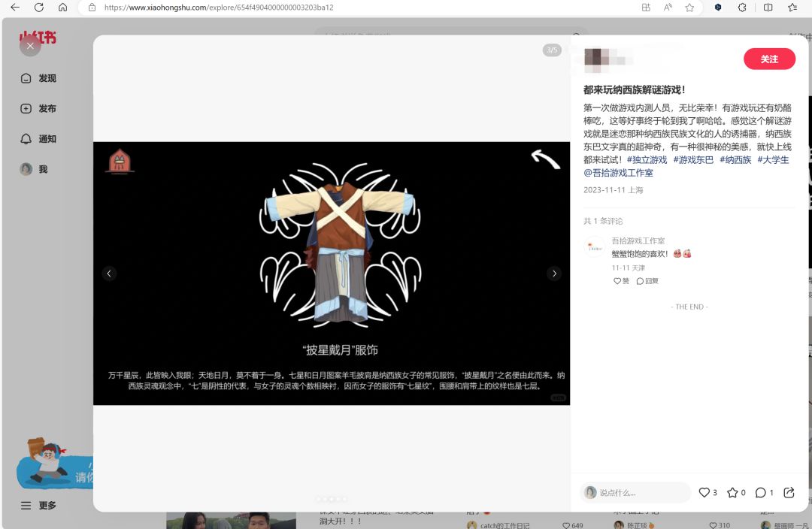Open the #独立游戏 hashtag
The width and height of the screenshot is (812, 529).
pyautogui.click(x=647, y=160)
